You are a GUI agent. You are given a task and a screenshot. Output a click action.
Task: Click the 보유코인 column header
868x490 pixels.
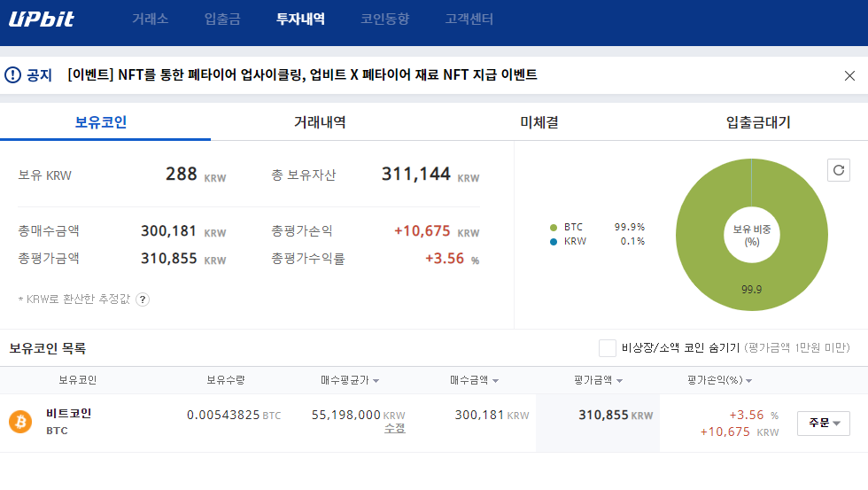tap(78, 380)
